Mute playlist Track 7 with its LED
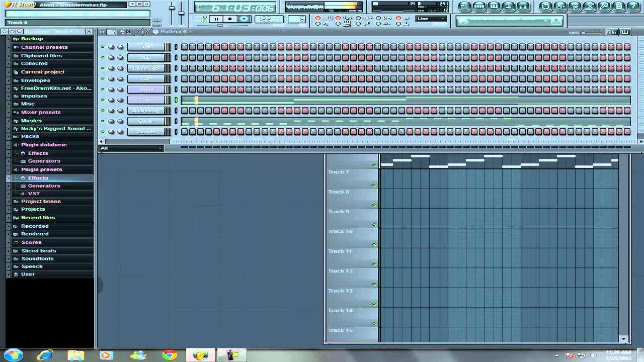Image resolution: width=644 pixels, height=362 pixels. click(374, 185)
